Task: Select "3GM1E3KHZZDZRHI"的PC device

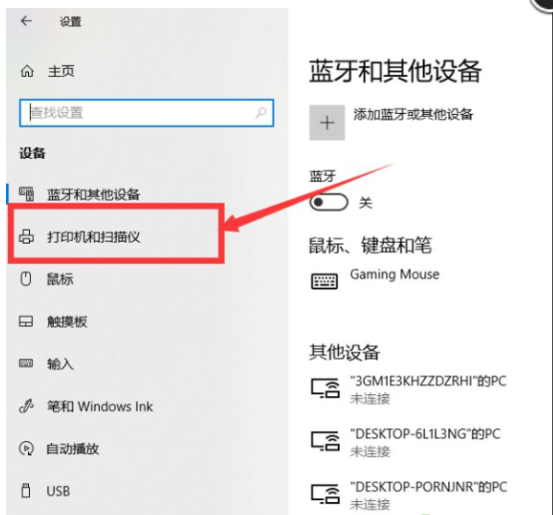Action: pyautogui.click(x=428, y=381)
